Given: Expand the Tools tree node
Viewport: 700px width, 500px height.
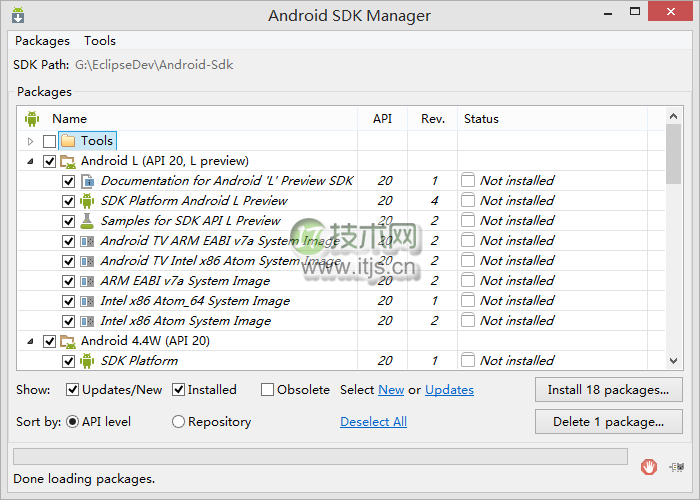Looking at the screenshot, I should [x=30, y=142].
